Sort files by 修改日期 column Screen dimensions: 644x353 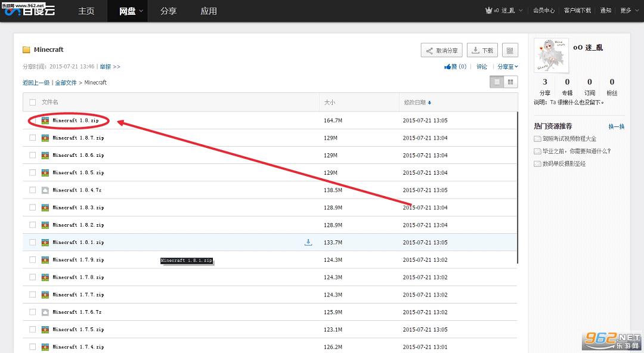pyautogui.click(x=417, y=103)
